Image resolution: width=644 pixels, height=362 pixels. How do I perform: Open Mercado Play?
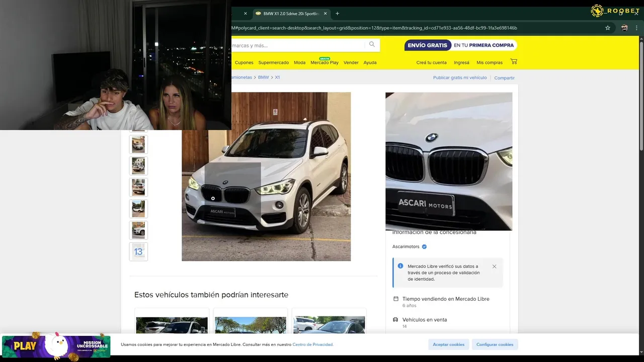click(325, 63)
